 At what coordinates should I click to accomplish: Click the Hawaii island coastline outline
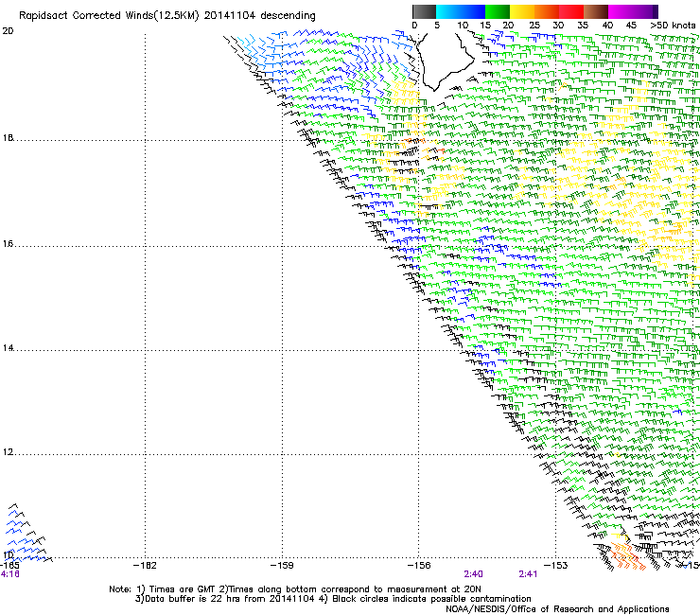[x=446, y=61]
